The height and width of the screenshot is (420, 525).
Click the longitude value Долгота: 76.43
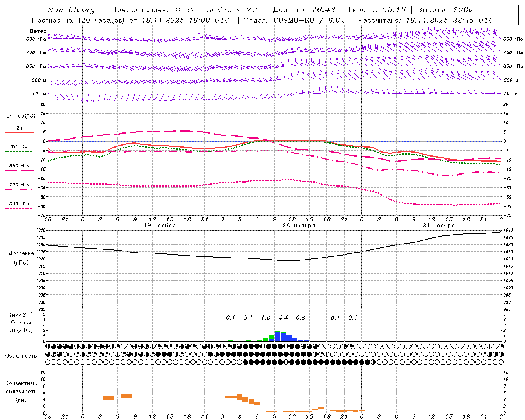[304, 10]
